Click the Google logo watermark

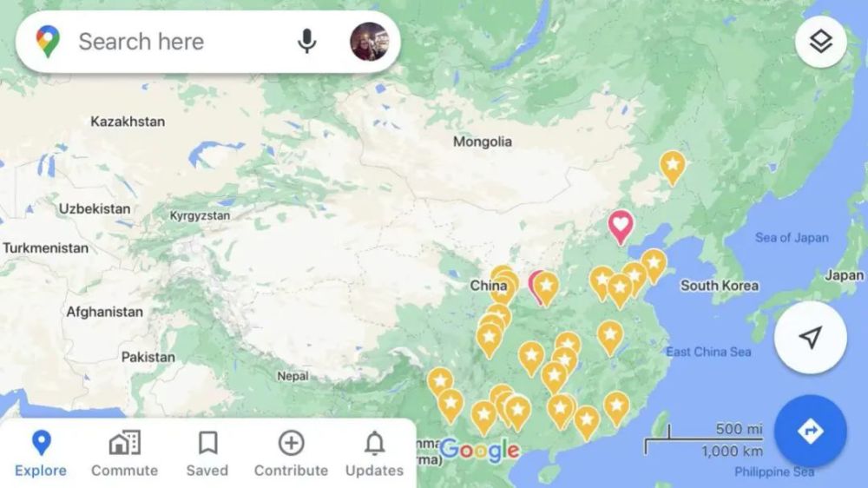[480, 450]
